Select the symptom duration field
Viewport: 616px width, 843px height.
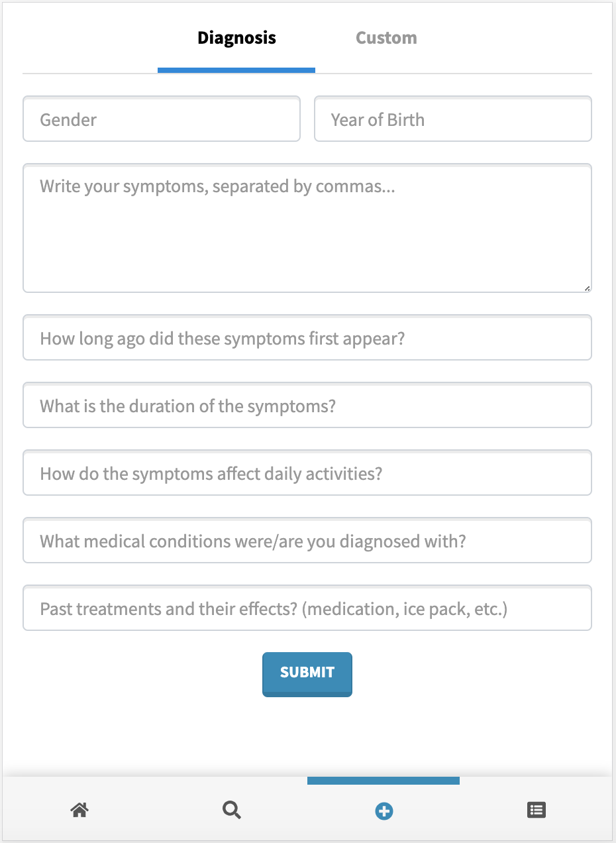307,406
